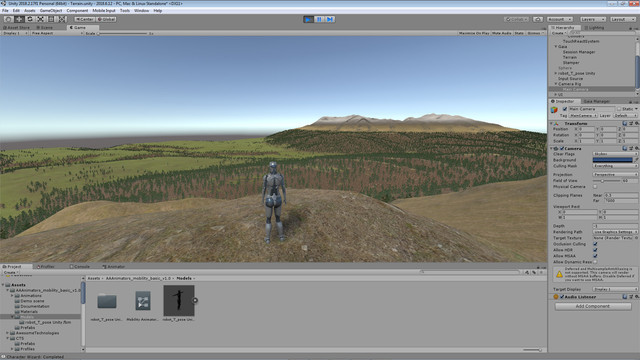Toggle Global handle rotation button
The height and width of the screenshot is (360, 640).
[x=107, y=19]
